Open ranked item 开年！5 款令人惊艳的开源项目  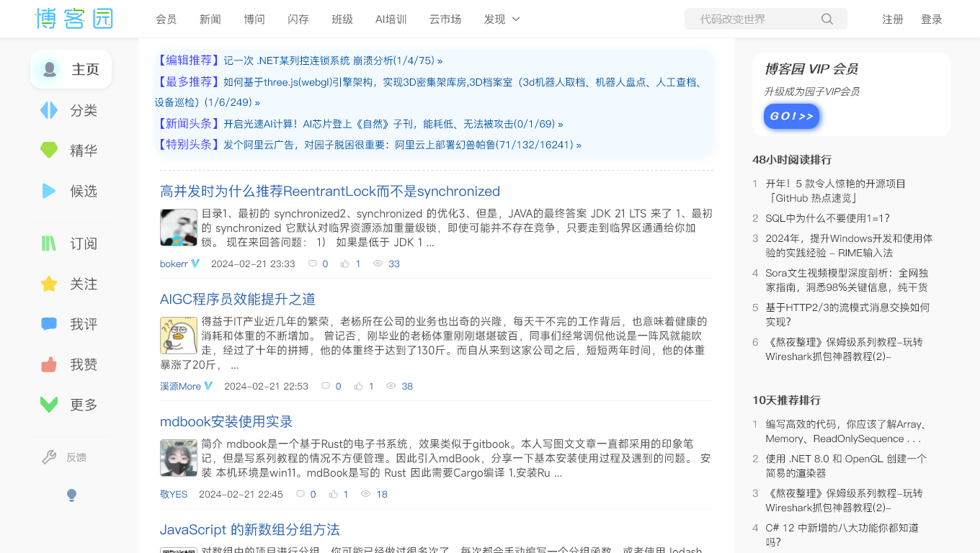[x=836, y=191]
